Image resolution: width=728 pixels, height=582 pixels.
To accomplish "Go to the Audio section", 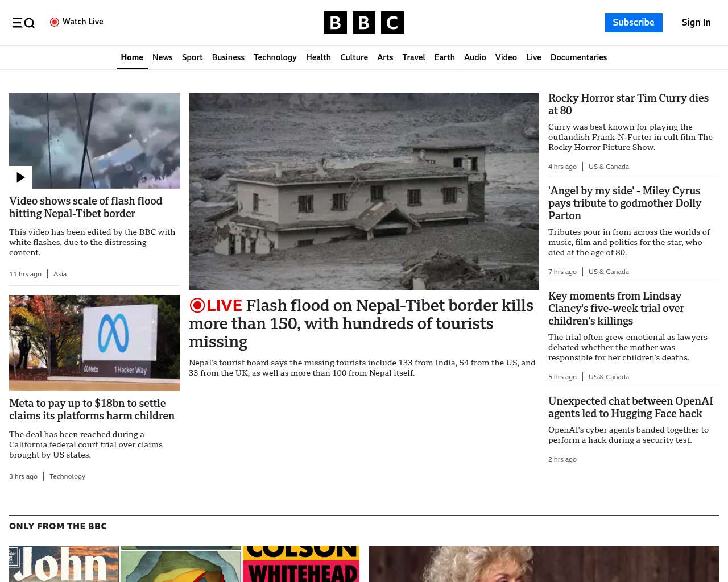I will 475,57.
